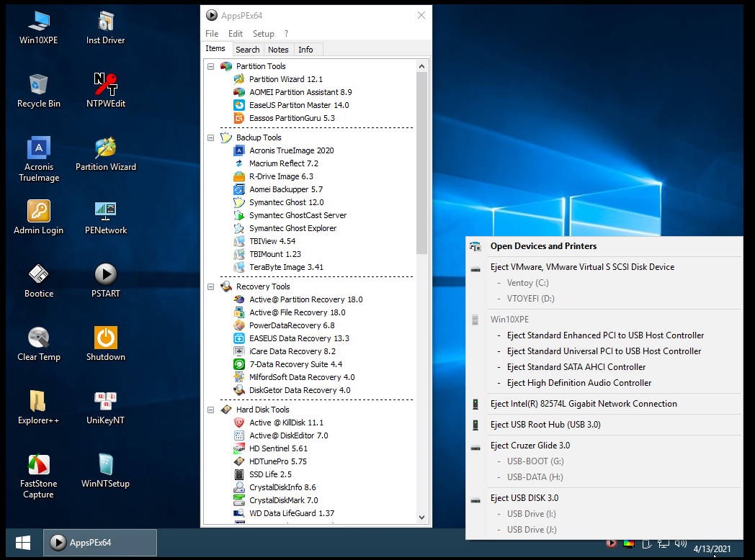The height and width of the screenshot is (560, 755).
Task: Select HDTunePro 5.75 entry
Action: point(278,461)
